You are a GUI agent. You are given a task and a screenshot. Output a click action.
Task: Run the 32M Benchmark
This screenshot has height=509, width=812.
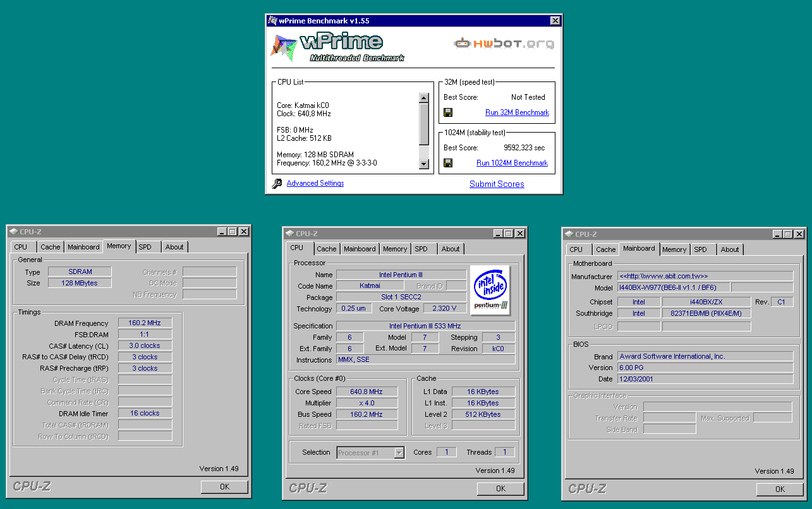(517, 112)
